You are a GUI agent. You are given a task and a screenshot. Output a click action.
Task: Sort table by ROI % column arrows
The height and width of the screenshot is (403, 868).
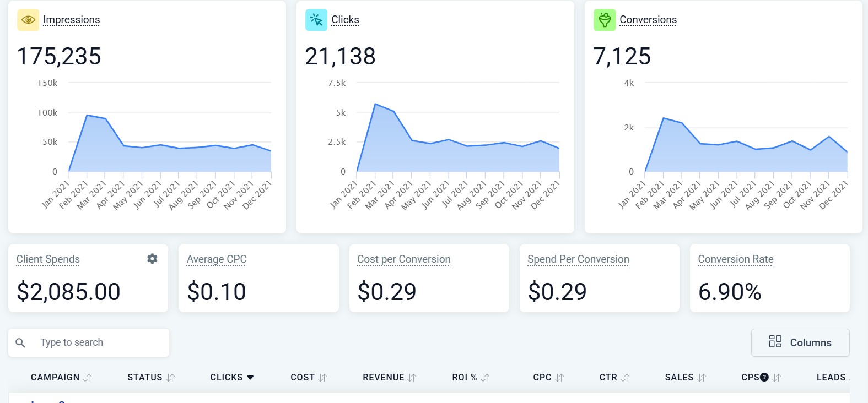point(485,378)
